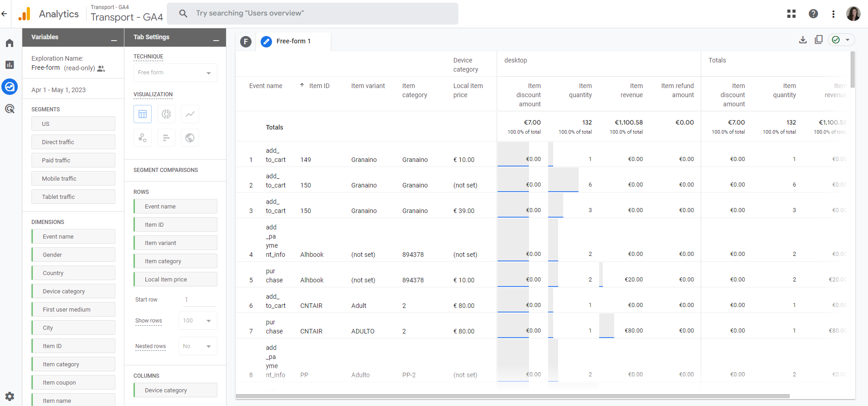Image resolution: width=868 pixels, height=406 pixels.
Task: Select the Country dimension
Action: 73,273
